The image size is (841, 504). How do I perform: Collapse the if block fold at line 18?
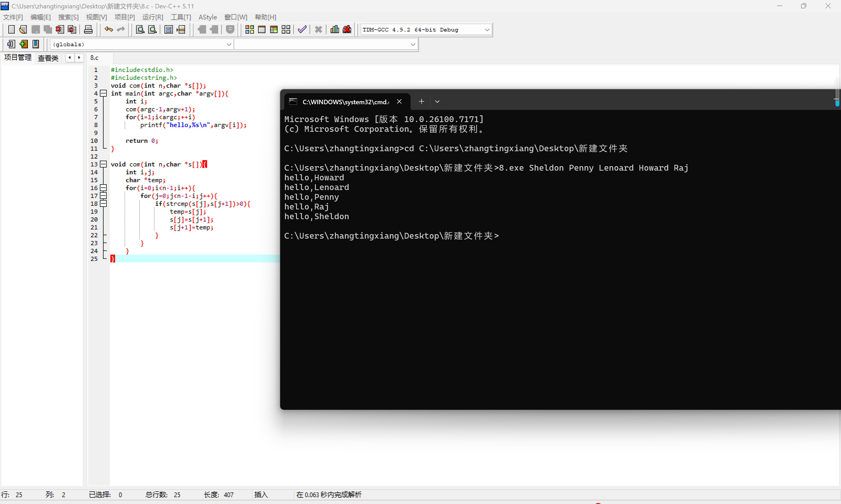click(104, 204)
